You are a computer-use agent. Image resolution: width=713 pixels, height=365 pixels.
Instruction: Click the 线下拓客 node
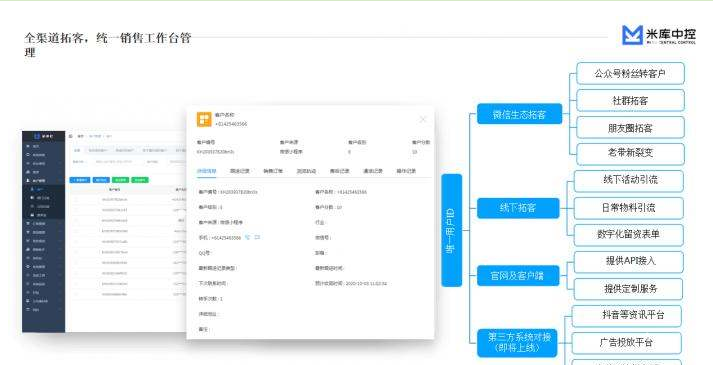518,208
